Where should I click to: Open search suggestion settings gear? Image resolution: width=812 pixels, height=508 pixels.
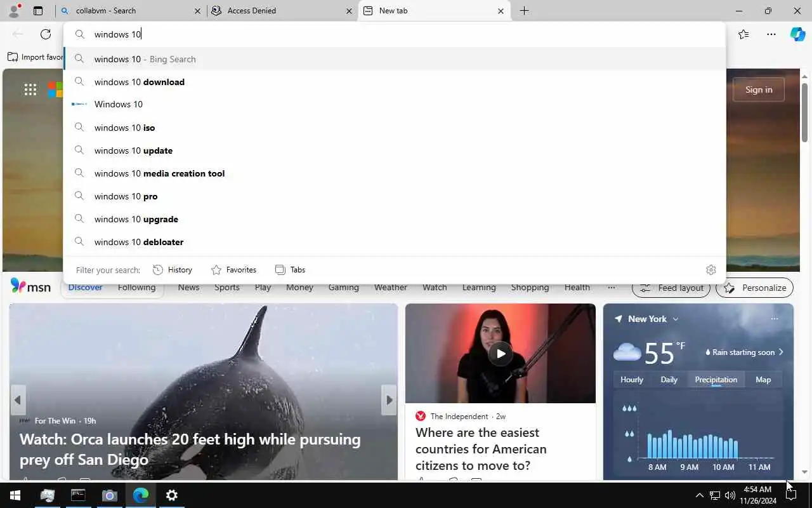tap(711, 270)
